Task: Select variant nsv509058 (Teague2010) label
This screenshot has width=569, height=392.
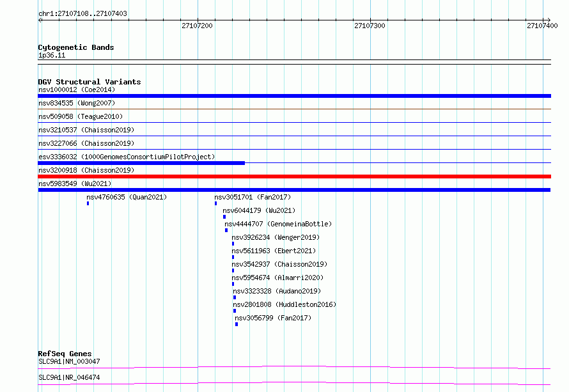Action: coord(81,116)
